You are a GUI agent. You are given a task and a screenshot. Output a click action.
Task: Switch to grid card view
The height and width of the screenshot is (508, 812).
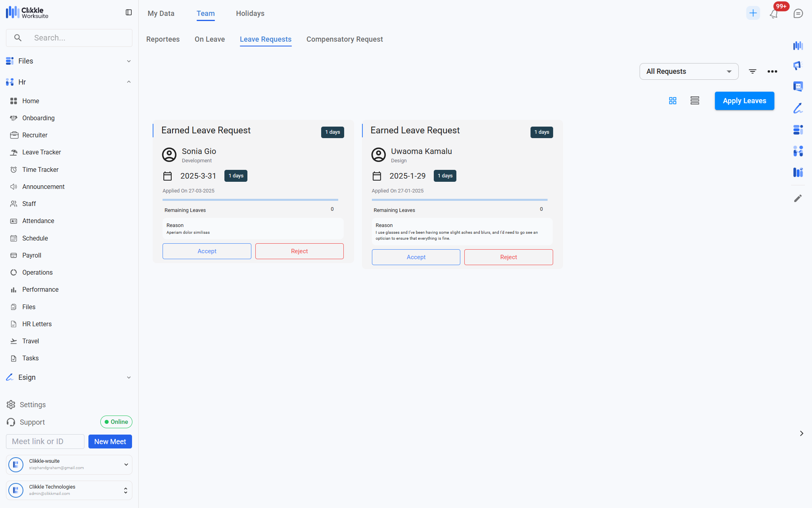coord(672,101)
